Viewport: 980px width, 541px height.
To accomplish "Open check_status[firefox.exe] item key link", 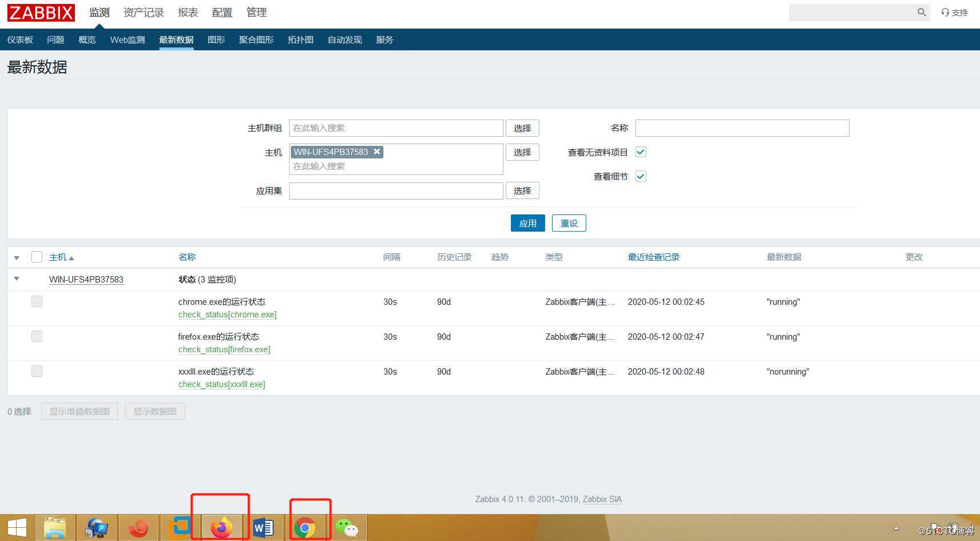I will (x=224, y=349).
